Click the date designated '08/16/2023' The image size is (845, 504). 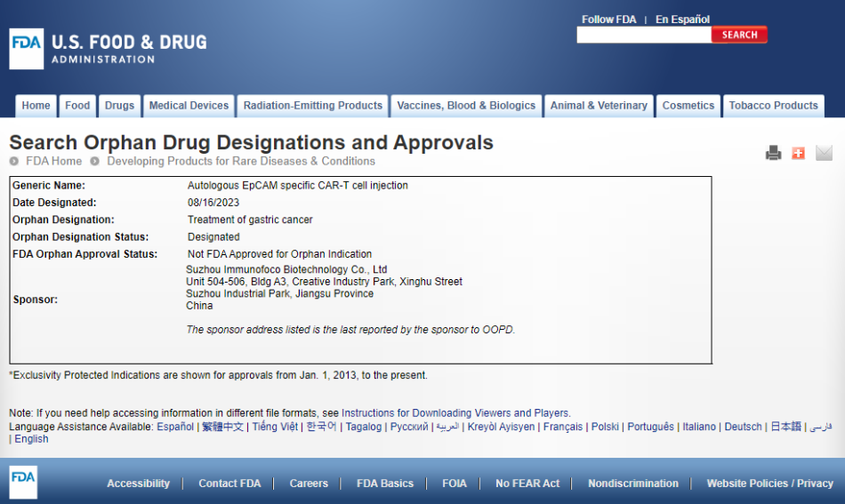(213, 203)
